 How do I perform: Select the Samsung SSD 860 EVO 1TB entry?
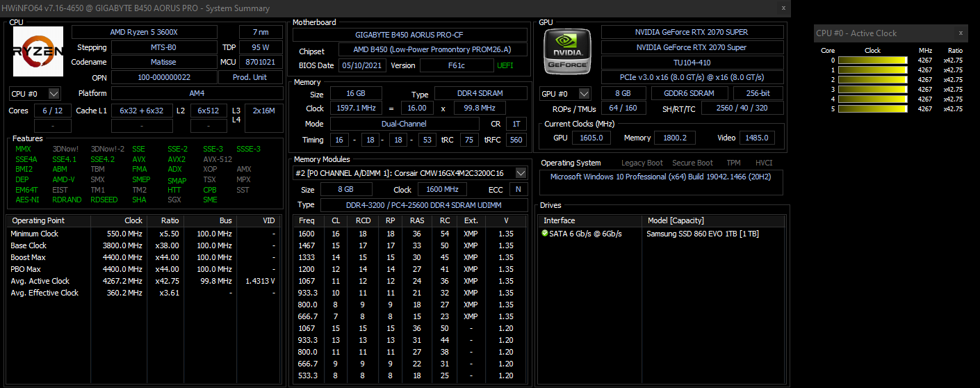tap(703, 234)
